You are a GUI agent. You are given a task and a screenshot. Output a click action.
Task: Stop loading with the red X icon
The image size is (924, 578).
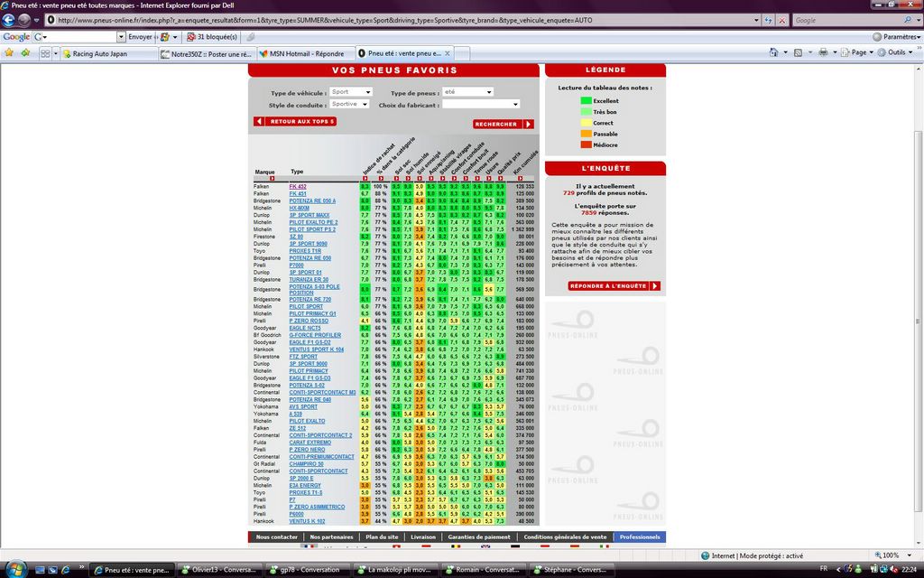pos(782,20)
